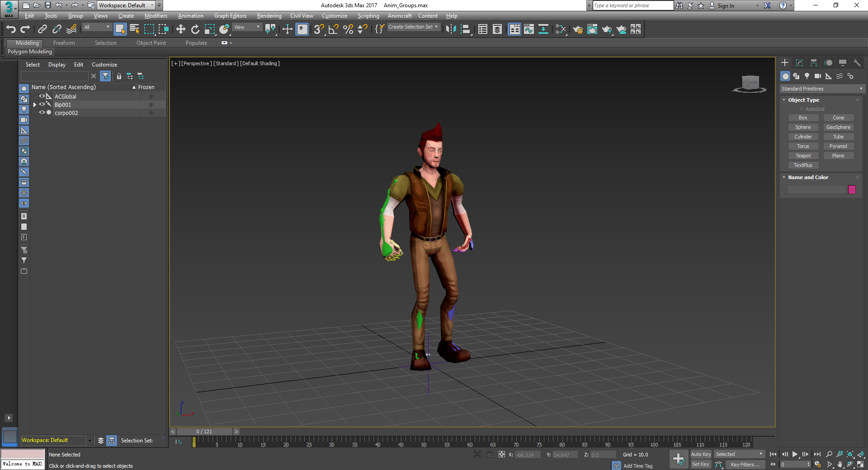Open the Animation menu
Image resolution: width=868 pixels, height=470 pixels.
190,16
